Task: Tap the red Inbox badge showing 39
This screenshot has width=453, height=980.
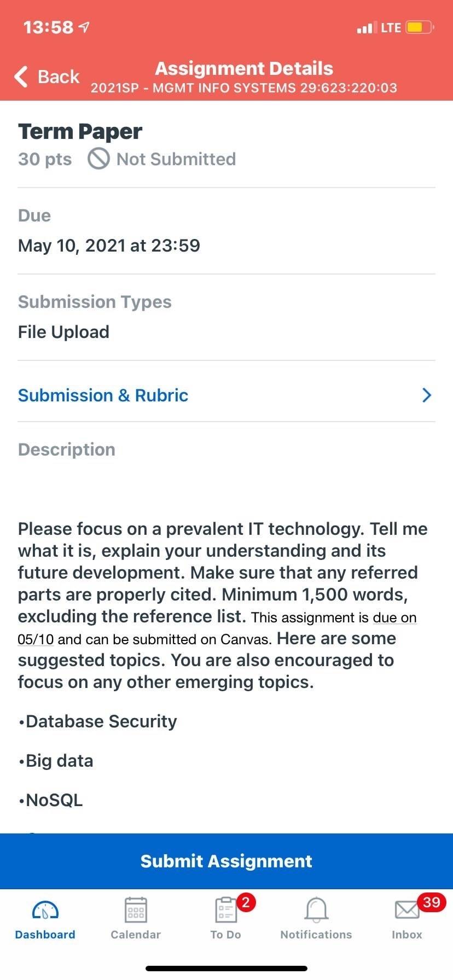Action: tap(431, 902)
